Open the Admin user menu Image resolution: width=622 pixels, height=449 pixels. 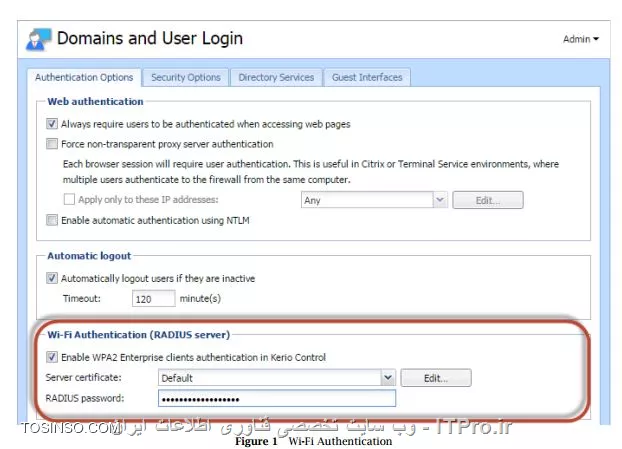pos(581,39)
